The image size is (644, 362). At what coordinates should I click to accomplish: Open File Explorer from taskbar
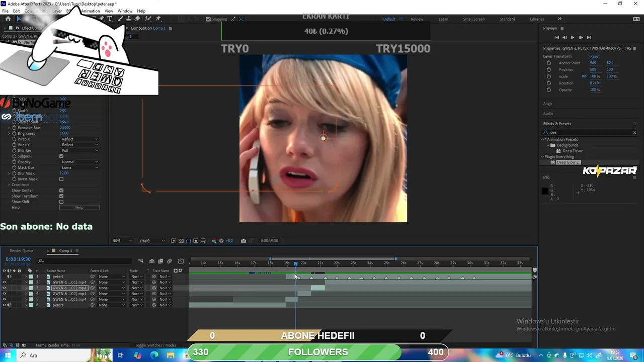[x=171, y=355]
